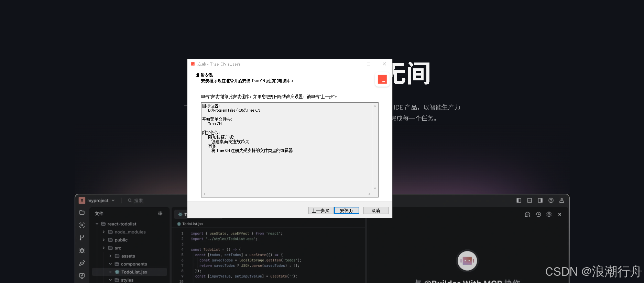644x283 pixels.
Task: Click the Builder robot avatar
Action: click(467, 261)
